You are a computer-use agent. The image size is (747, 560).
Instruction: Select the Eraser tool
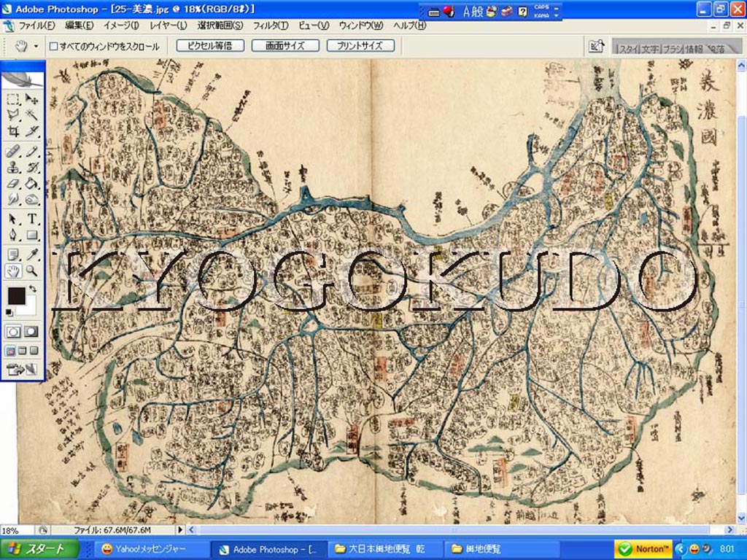[13, 183]
